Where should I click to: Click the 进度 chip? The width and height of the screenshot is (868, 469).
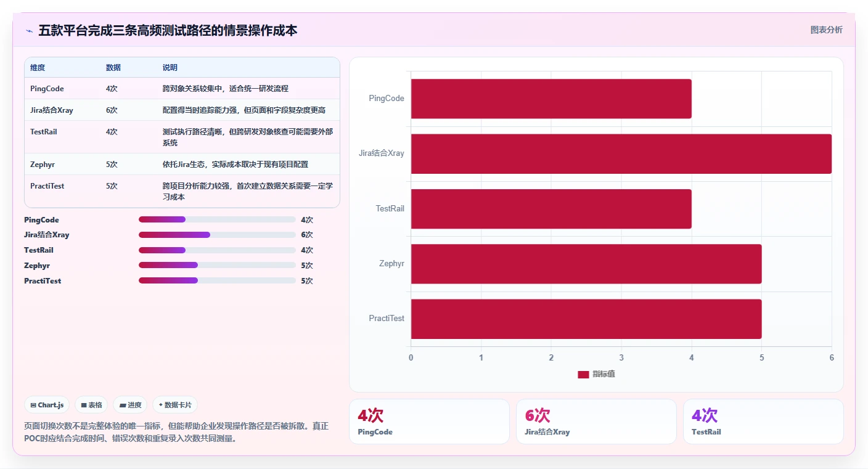click(x=130, y=405)
